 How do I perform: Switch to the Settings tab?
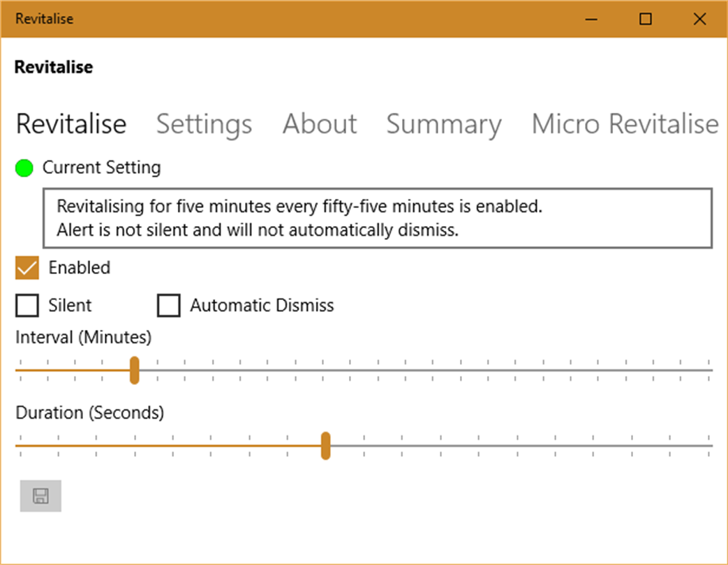(x=204, y=124)
